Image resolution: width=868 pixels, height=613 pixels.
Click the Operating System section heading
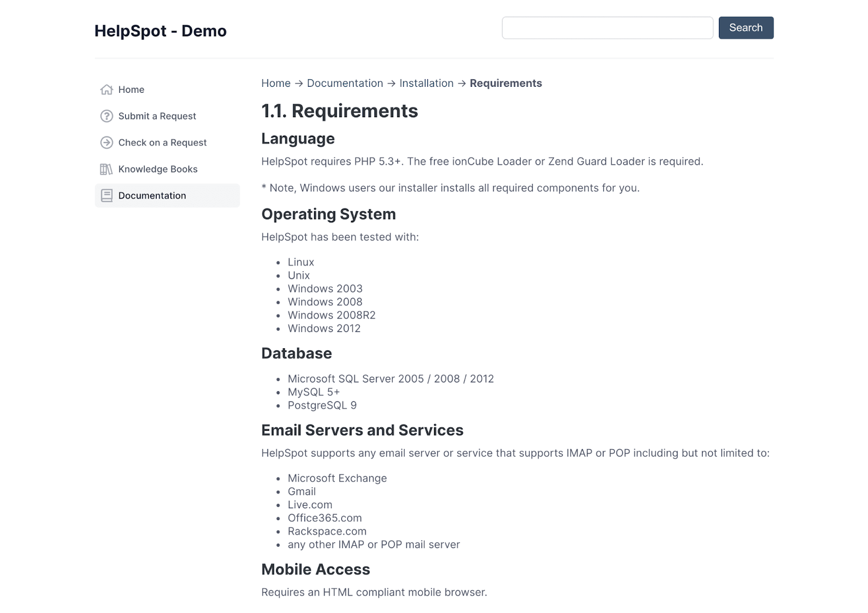pyautogui.click(x=328, y=214)
